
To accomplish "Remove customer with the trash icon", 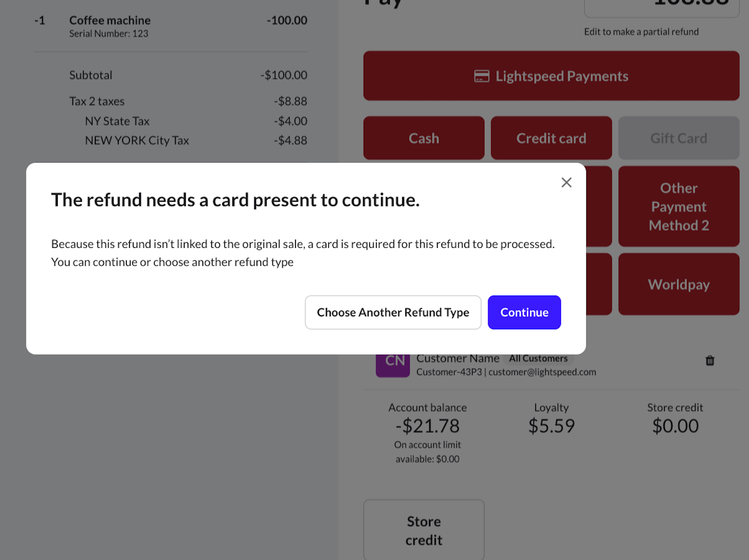I will [x=710, y=361].
